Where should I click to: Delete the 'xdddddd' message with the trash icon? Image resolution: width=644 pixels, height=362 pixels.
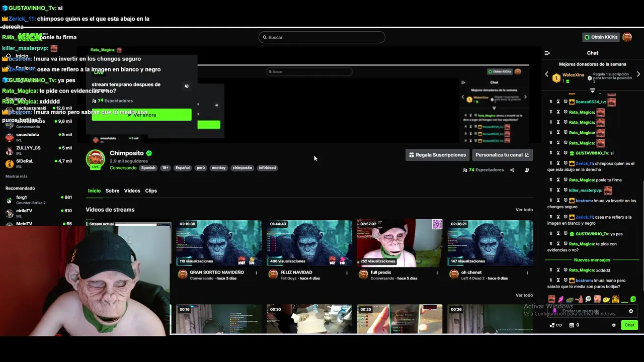coord(551,270)
